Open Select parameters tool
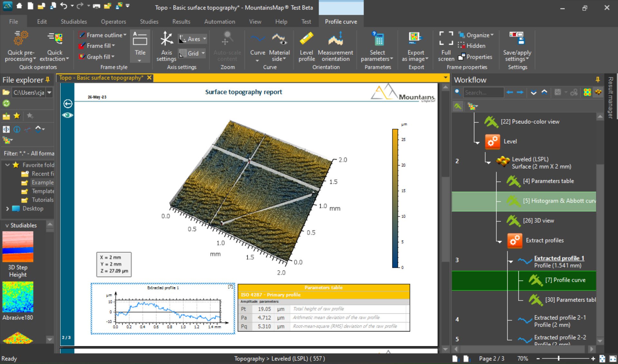Viewport: 618px width, 364px height. coord(377,46)
